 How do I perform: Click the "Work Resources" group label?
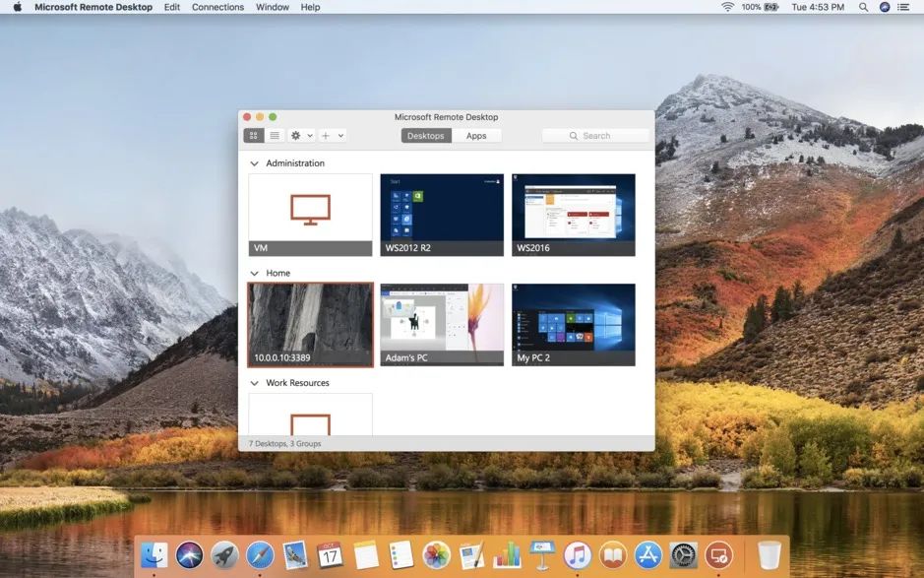(x=297, y=383)
